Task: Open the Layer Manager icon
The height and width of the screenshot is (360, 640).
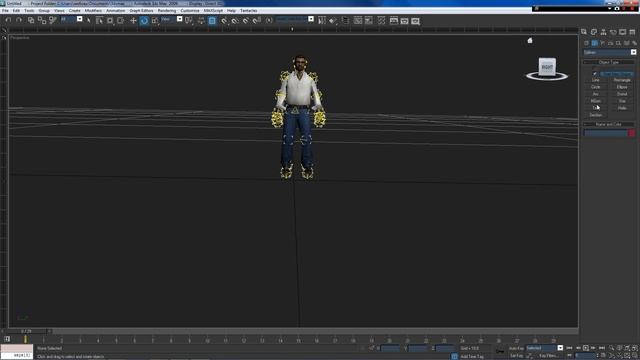Action: point(345,20)
